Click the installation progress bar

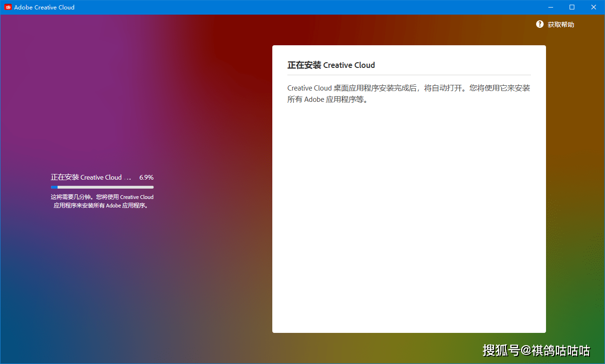[x=102, y=187]
